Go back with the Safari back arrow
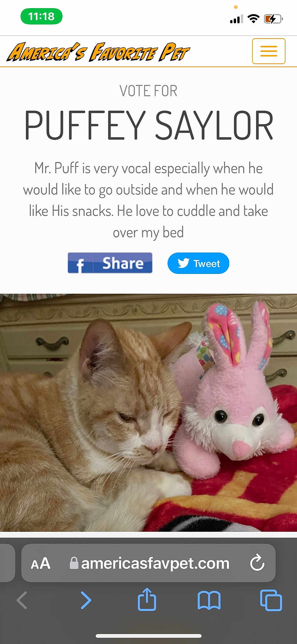297x644 pixels. tap(22, 600)
